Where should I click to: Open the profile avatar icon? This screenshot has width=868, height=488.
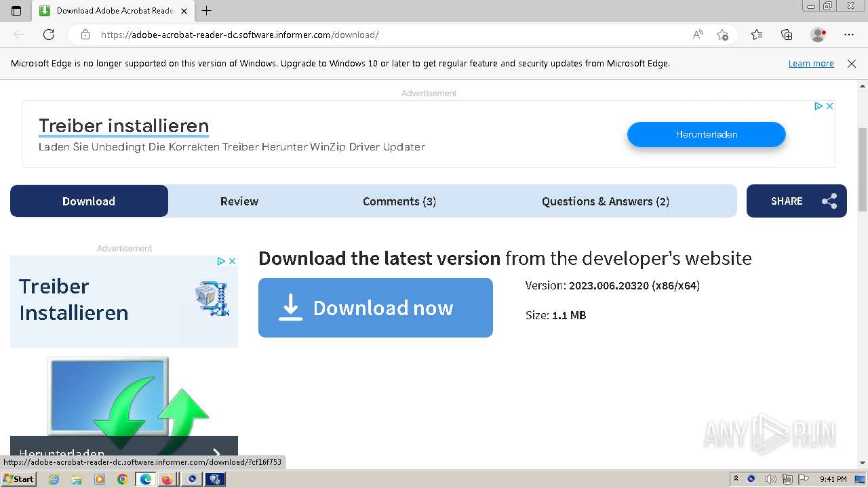point(818,35)
